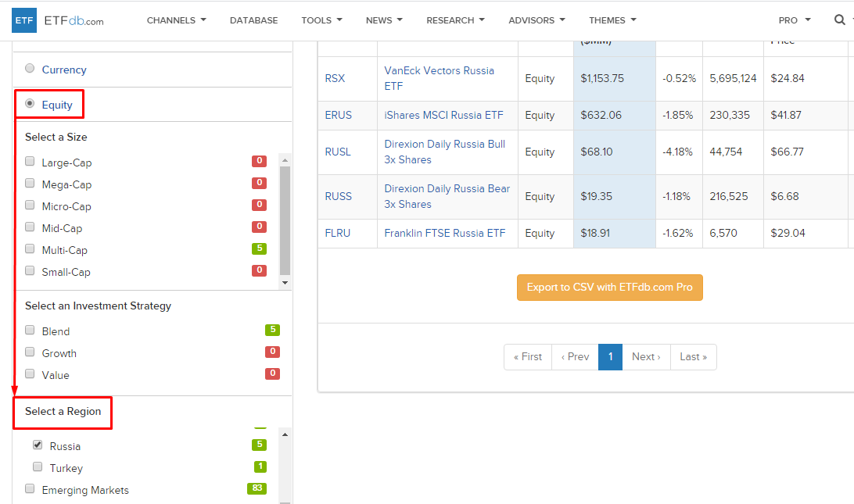
Task: Select the Currency radio button
Action: [30, 69]
